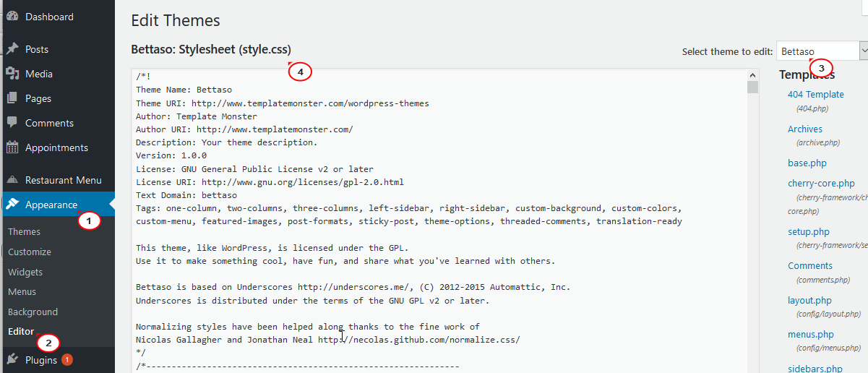The width and height of the screenshot is (868, 373).
Task: Go to Widgets under Appearance
Action: (25, 273)
